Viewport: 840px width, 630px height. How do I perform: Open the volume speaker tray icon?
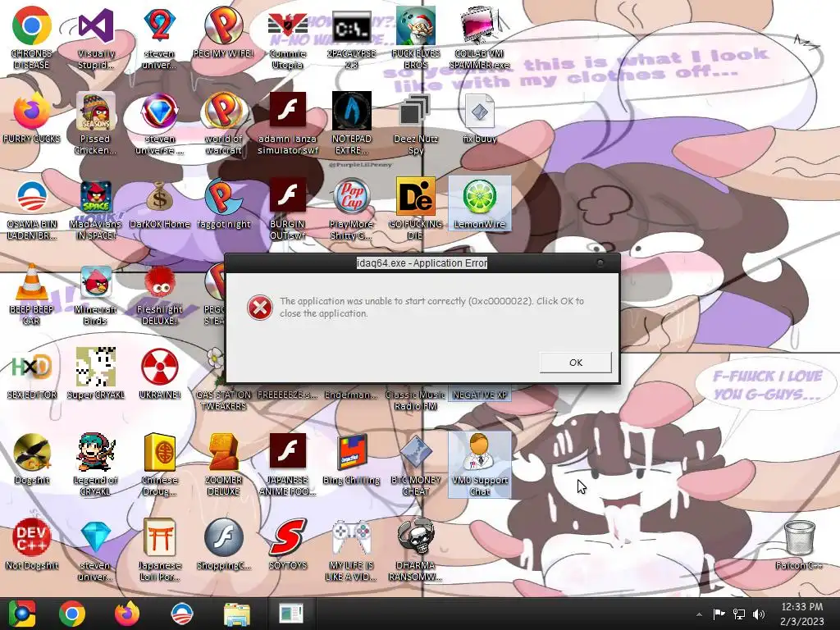click(759, 614)
